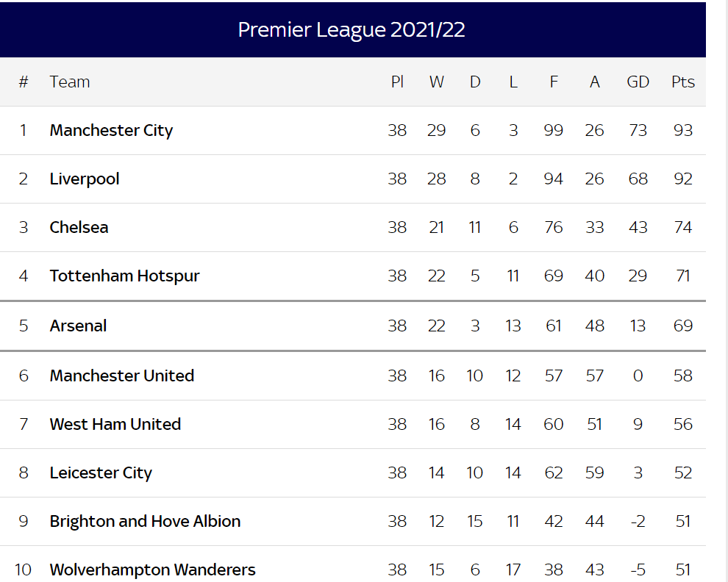Viewport: 728px width, 582px height.
Task: Open the Liverpool team link
Action: 85,179
